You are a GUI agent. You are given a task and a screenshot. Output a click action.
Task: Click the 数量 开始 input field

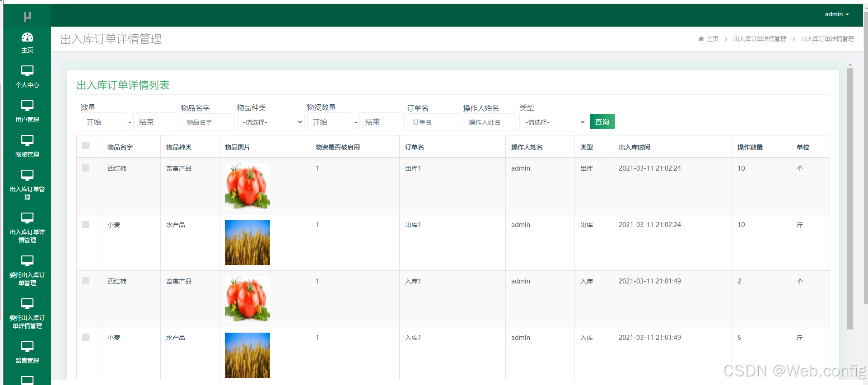pos(103,122)
